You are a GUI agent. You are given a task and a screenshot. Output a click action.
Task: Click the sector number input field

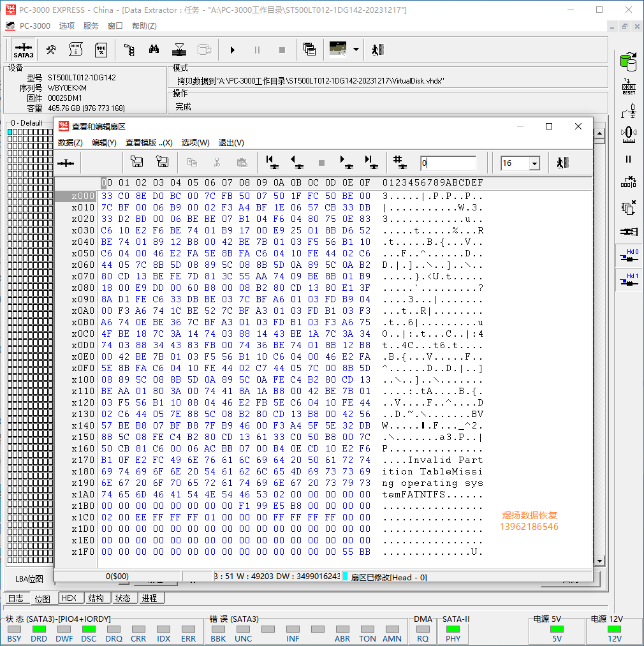coord(448,163)
